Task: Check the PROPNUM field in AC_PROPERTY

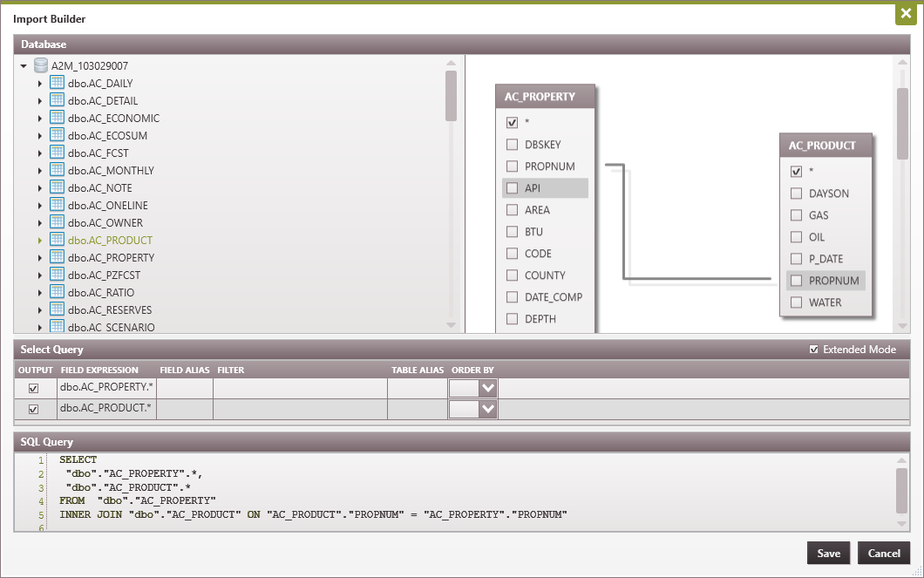Action: pyautogui.click(x=512, y=166)
